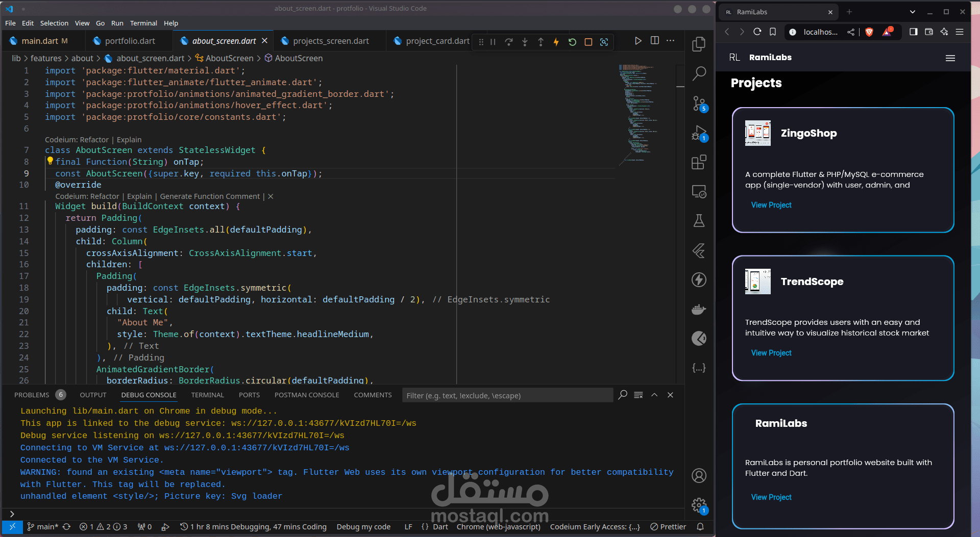Click Step Over in the debug toolbar
Screen dimensions: 980x537
pyautogui.click(x=509, y=42)
